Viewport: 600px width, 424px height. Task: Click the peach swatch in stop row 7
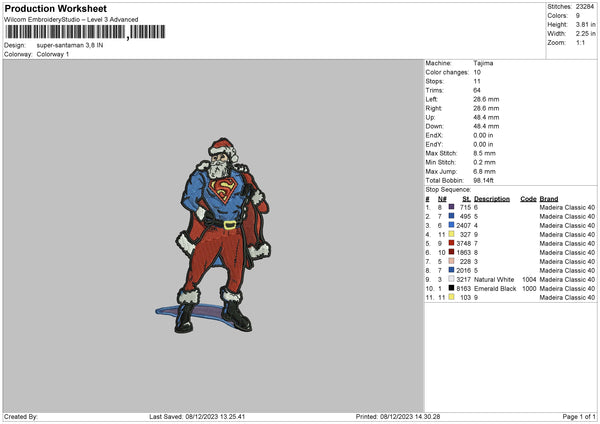click(x=451, y=261)
